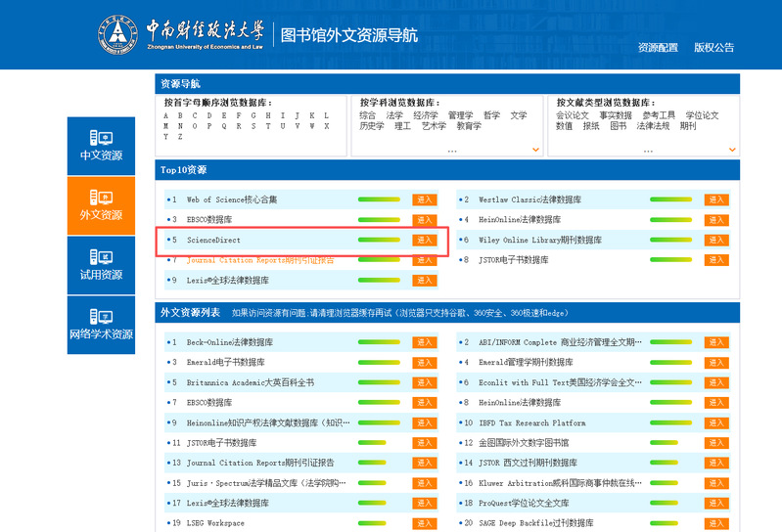This screenshot has height=532, width=782.
Task: Open 版权公告 in the top header
Action: 713,47
